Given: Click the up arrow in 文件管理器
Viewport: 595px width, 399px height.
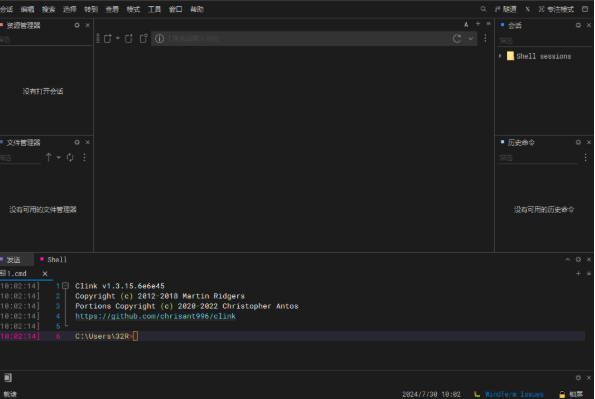Looking at the screenshot, I should [x=49, y=157].
